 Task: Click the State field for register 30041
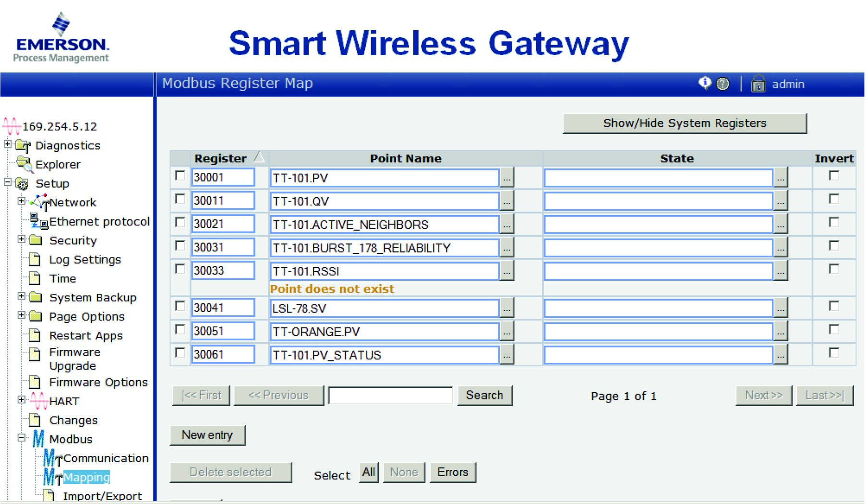[658, 308]
